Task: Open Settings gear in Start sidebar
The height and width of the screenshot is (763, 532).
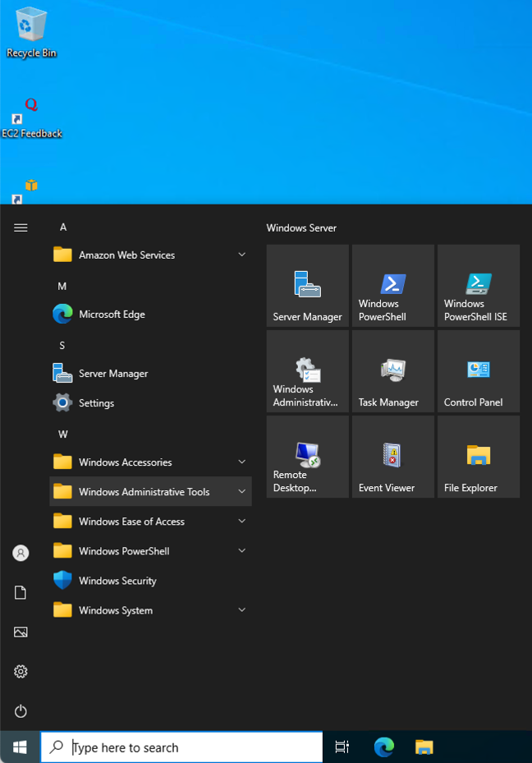Action: pyautogui.click(x=21, y=672)
